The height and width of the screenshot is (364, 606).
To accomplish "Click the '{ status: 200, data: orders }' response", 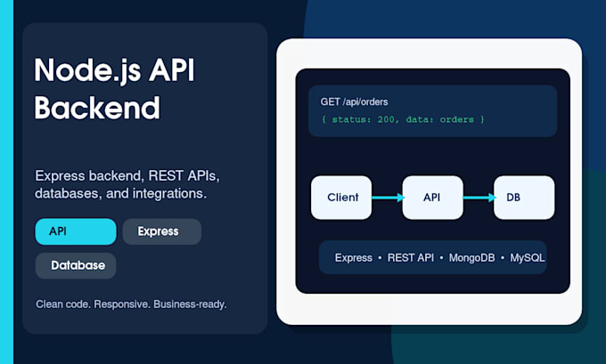I will pyautogui.click(x=403, y=119).
